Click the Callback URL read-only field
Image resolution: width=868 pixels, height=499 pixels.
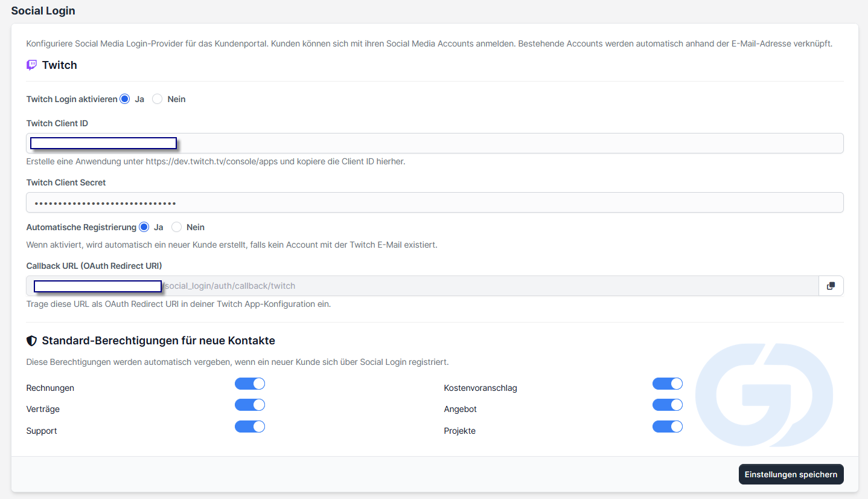[x=423, y=286]
